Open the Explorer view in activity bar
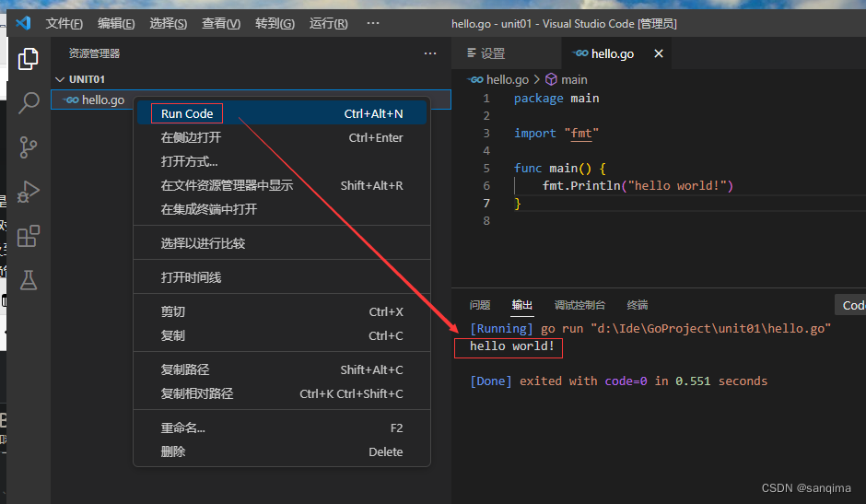Viewport: 866px width, 504px height. coord(29,59)
